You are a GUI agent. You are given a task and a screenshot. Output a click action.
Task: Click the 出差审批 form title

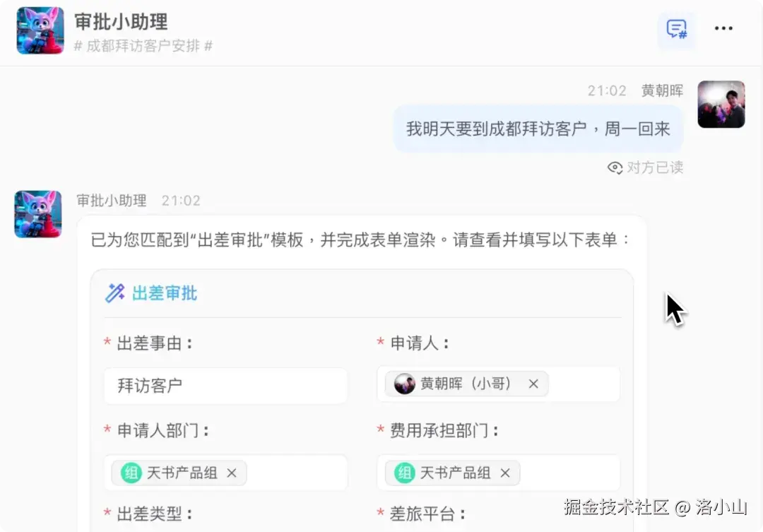[165, 293]
